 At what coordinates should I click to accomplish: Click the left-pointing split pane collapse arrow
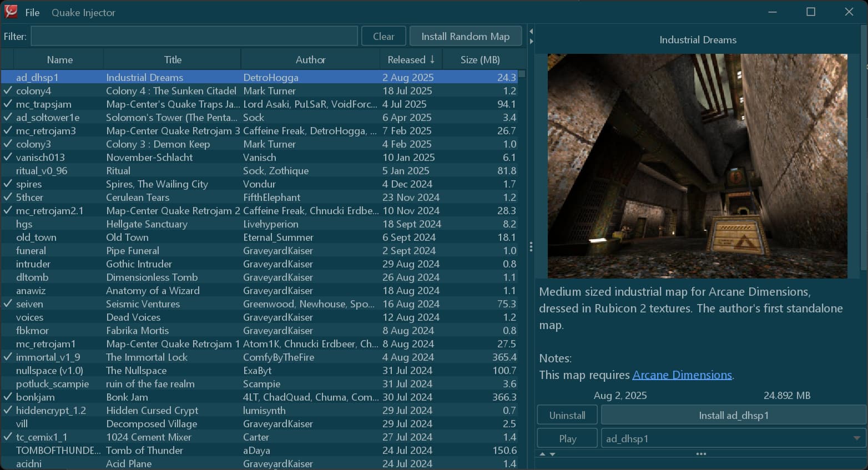[x=531, y=31]
